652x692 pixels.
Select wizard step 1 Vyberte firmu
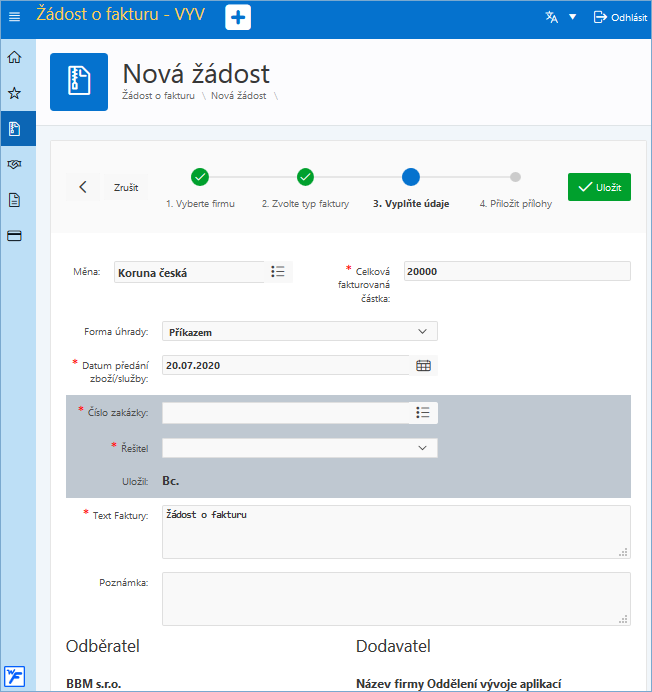tap(200, 189)
